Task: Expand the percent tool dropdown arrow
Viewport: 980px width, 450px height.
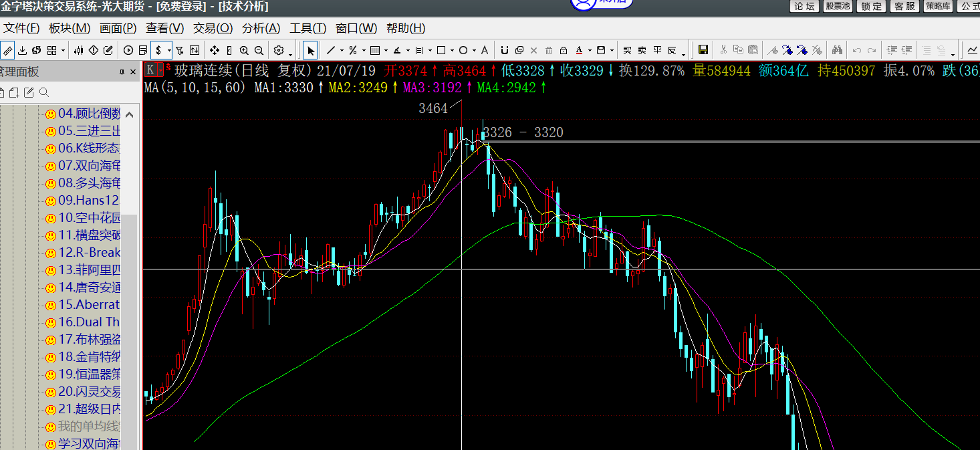Action: coord(364,50)
